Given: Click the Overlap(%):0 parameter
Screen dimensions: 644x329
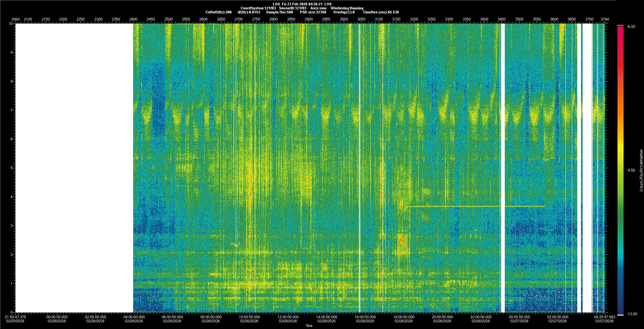Looking at the screenshot, I should [344, 12].
